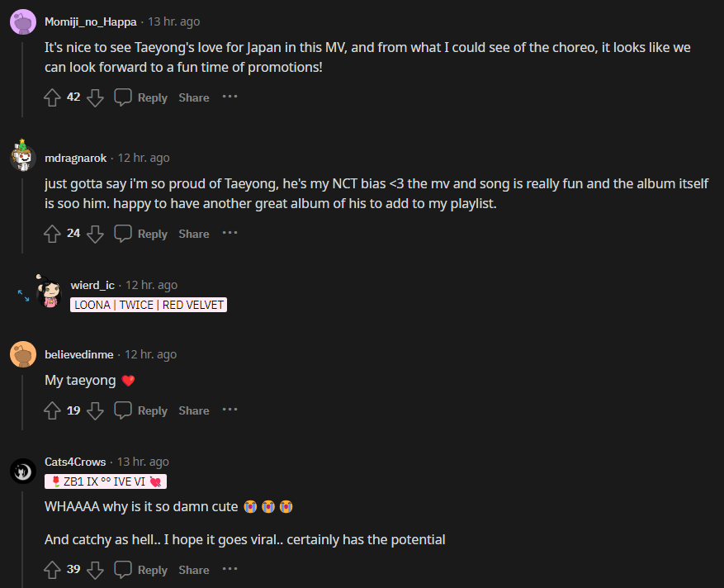The height and width of the screenshot is (588, 724).
Task: Upvote Momiji_no_Happa's comment
Action: (53, 97)
